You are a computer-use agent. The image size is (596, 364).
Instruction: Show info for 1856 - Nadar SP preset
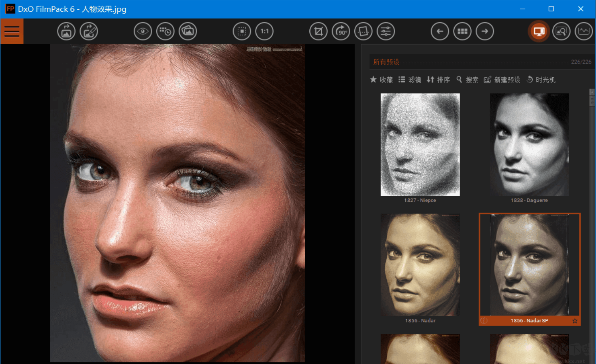pos(484,321)
